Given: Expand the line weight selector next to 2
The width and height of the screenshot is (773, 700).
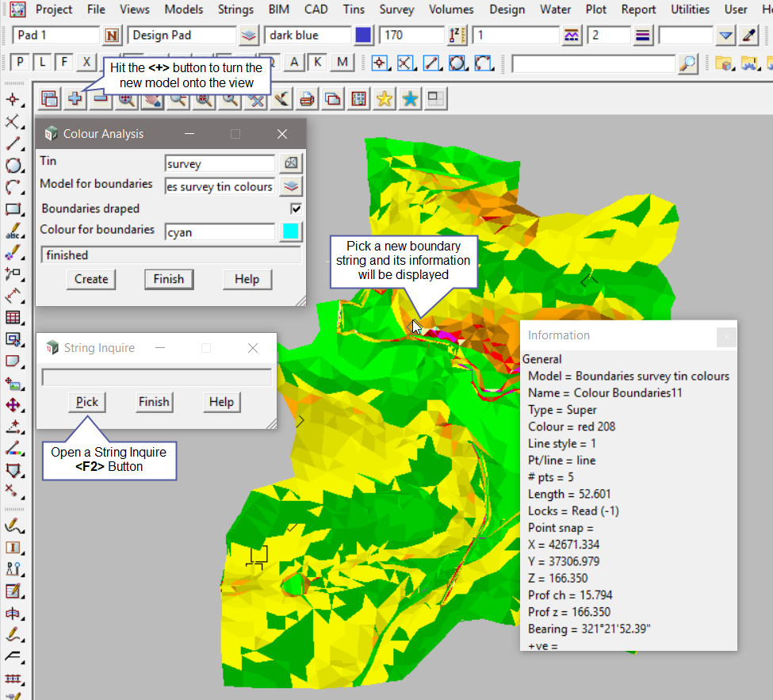Looking at the screenshot, I should 643,36.
